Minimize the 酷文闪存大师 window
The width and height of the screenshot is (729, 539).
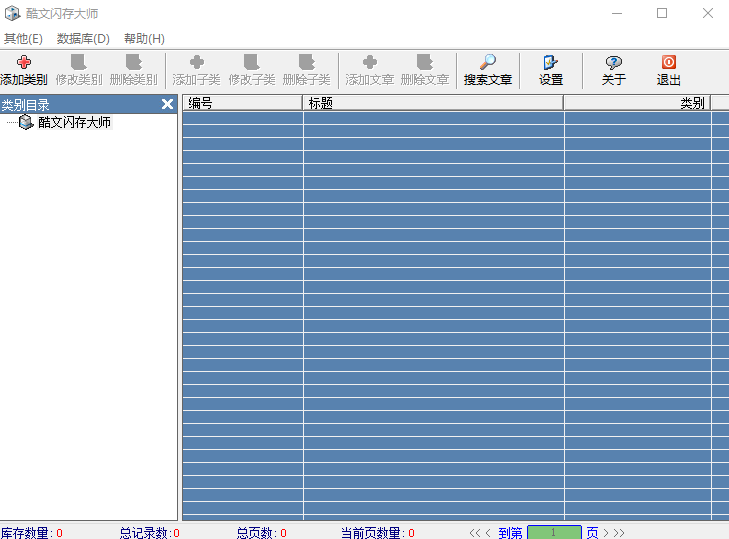[x=617, y=13]
